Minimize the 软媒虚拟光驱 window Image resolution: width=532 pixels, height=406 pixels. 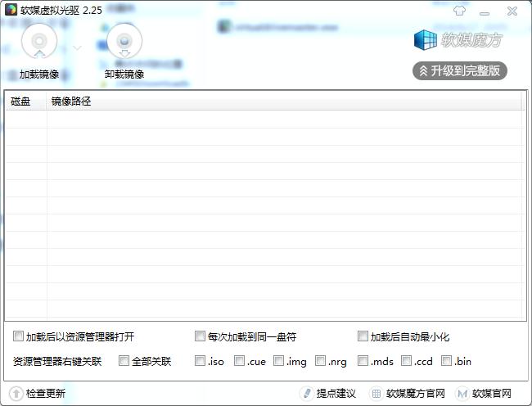[x=485, y=13]
